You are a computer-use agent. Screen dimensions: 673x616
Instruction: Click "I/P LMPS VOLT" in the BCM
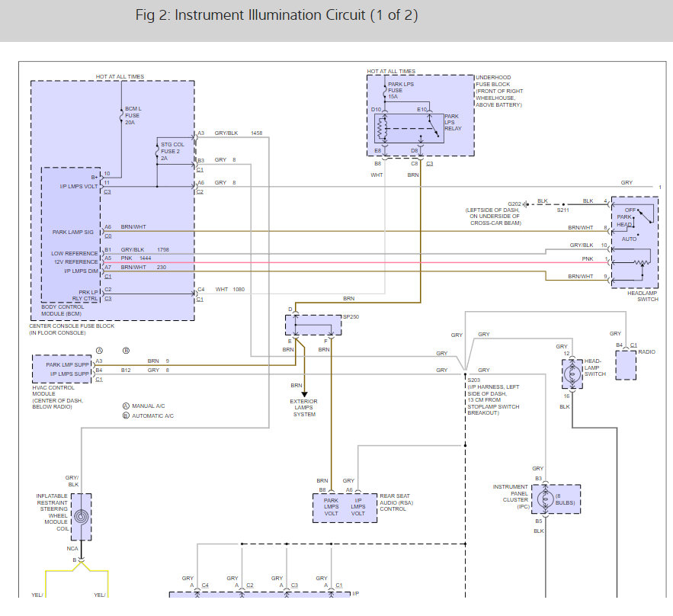79,186
